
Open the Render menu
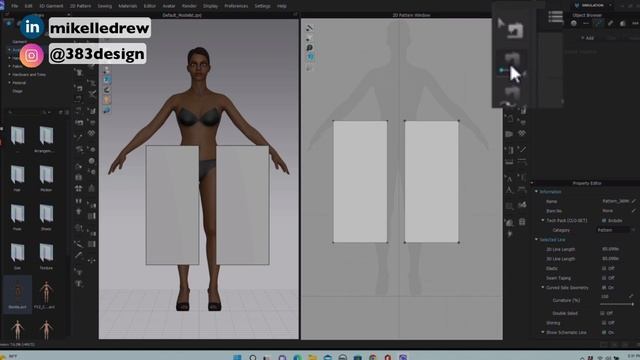pos(189,6)
